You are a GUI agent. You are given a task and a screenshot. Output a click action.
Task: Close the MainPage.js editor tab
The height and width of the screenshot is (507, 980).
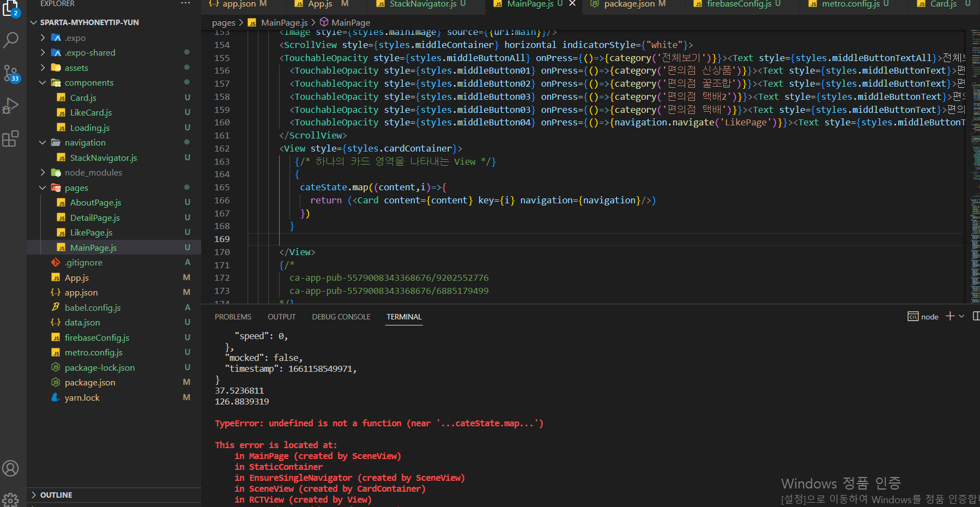coord(572,4)
